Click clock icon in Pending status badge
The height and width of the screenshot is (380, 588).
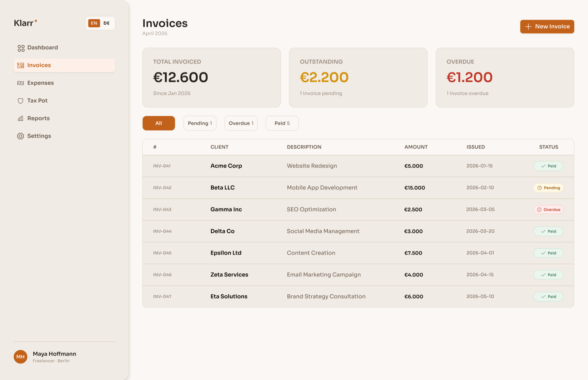540,188
